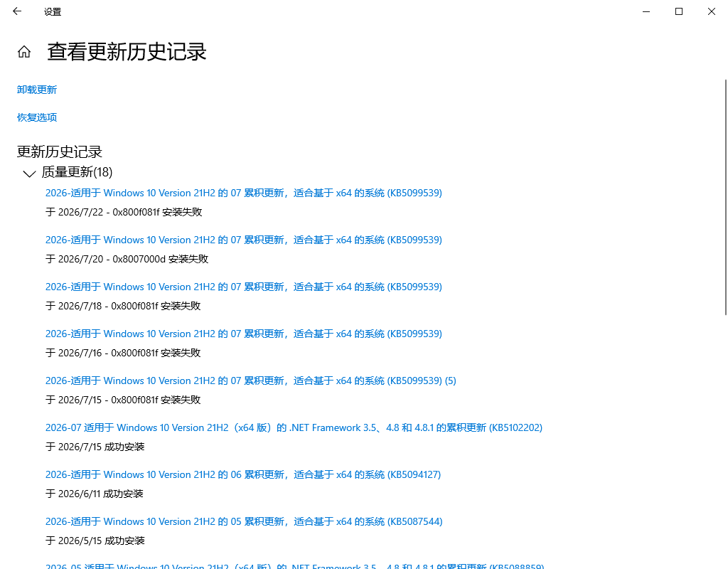This screenshot has width=728, height=569.
Task: Collapse the 质量更新(18) section chevron
Action: (x=29, y=174)
